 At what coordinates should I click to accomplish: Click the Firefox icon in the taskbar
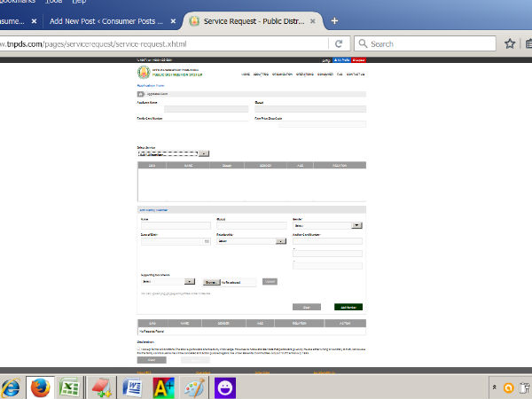40,387
